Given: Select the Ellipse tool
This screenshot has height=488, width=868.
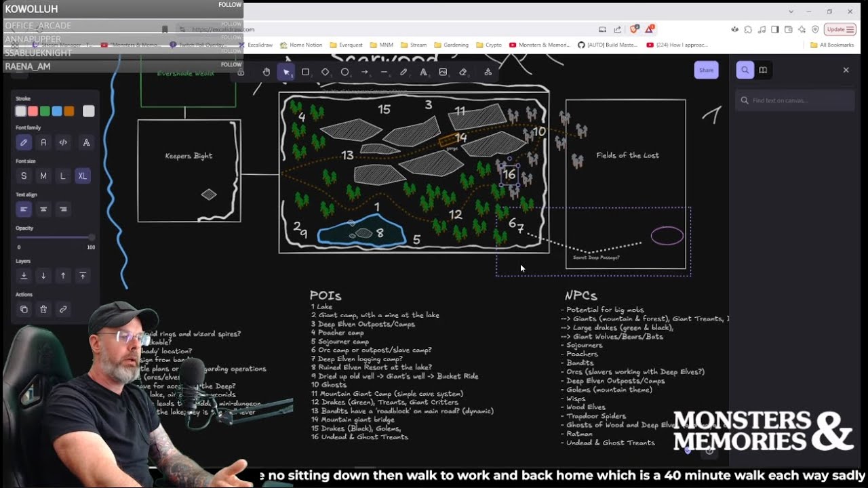Looking at the screenshot, I should (x=345, y=72).
